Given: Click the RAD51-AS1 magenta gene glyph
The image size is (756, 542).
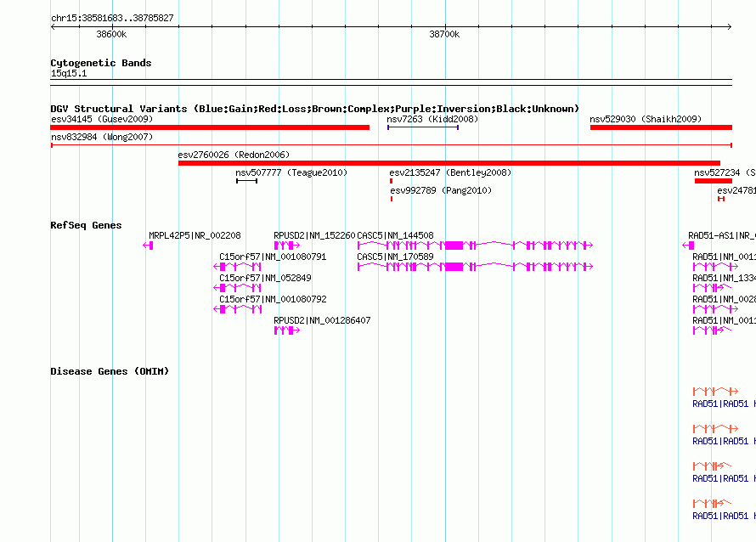Looking at the screenshot, I should 689,246.
